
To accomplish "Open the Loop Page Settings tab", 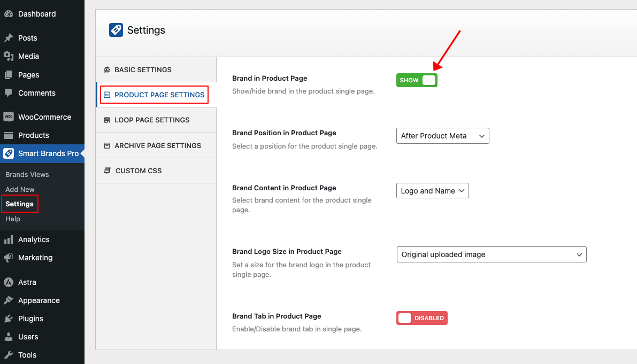I will 152,120.
